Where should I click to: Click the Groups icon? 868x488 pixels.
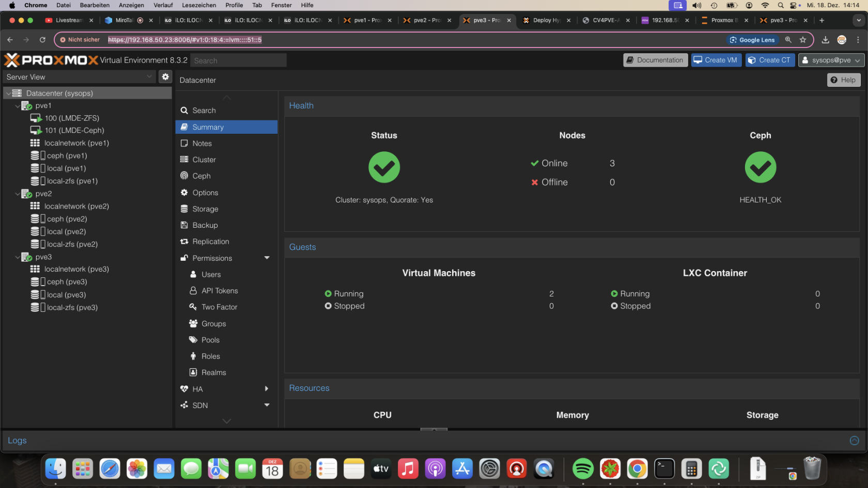tap(193, 323)
